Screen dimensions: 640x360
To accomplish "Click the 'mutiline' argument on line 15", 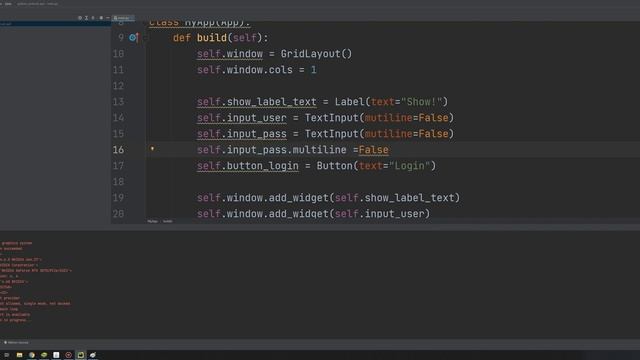I will (x=388, y=134).
